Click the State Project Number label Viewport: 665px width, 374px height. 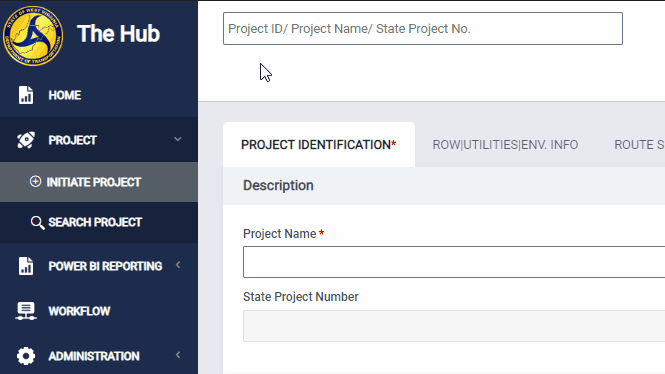301,297
